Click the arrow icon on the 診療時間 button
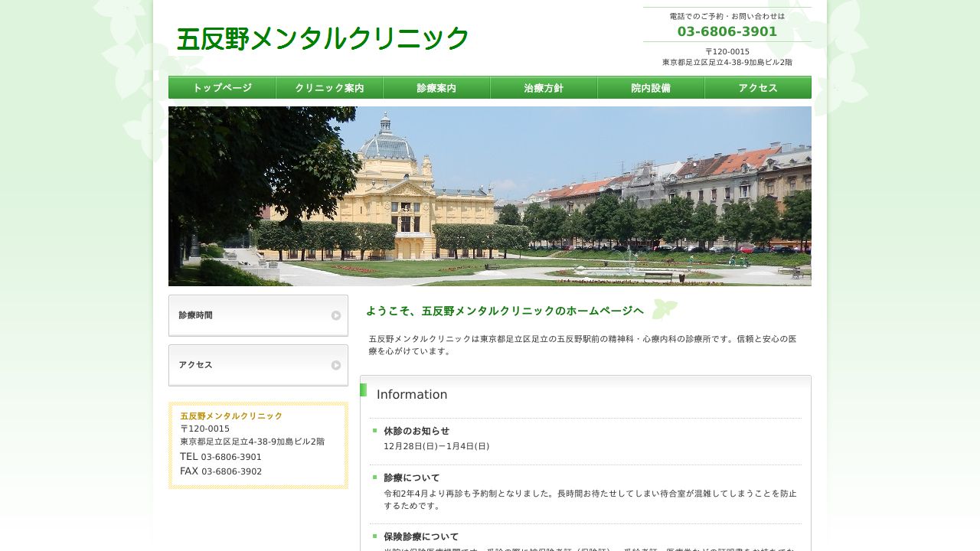The height and width of the screenshot is (551, 980). 336,315
